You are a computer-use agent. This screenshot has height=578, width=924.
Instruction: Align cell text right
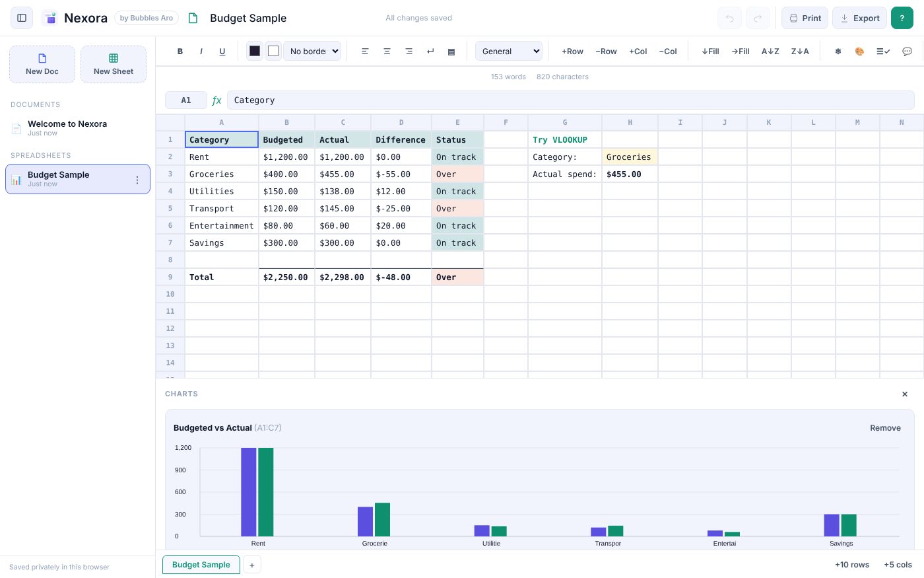[409, 51]
